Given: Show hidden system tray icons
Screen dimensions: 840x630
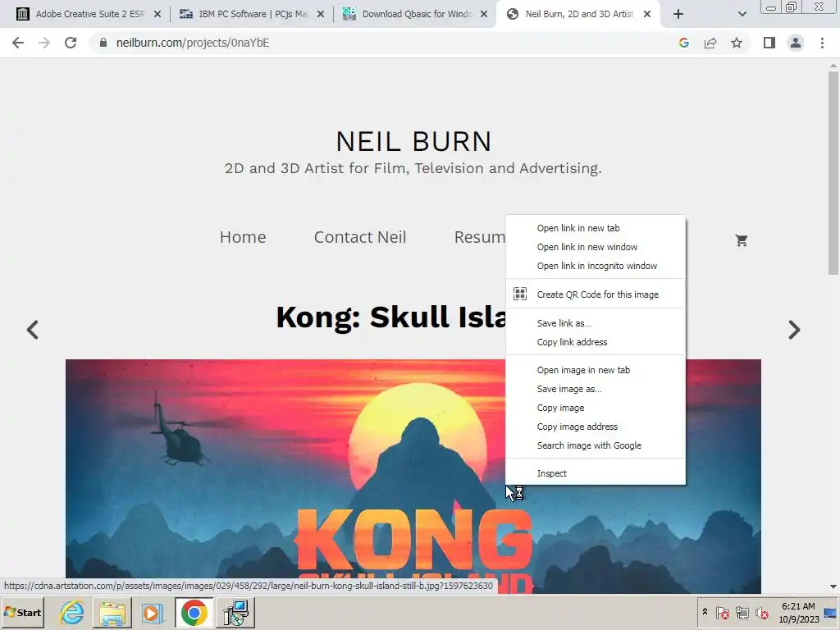Looking at the screenshot, I should [705, 612].
